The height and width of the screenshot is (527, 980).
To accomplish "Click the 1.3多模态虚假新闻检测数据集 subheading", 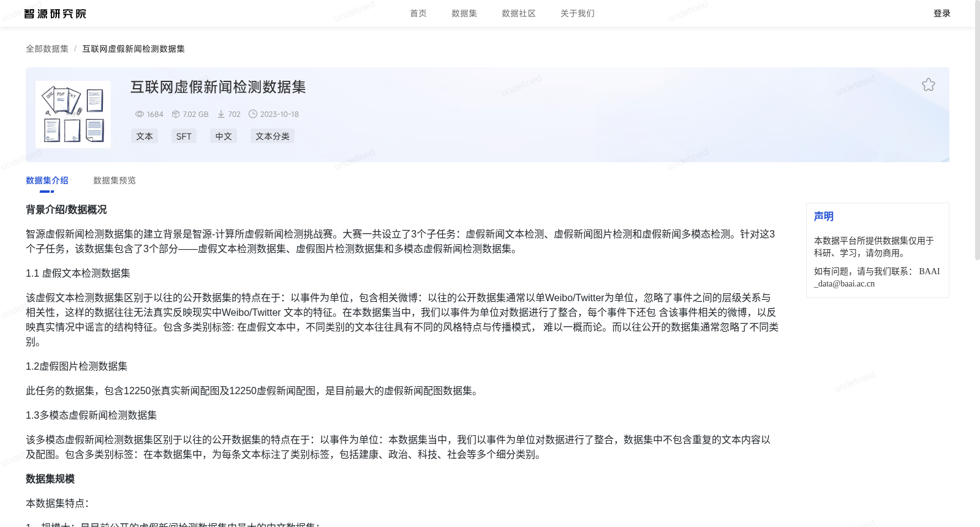I will click(x=91, y=416).
